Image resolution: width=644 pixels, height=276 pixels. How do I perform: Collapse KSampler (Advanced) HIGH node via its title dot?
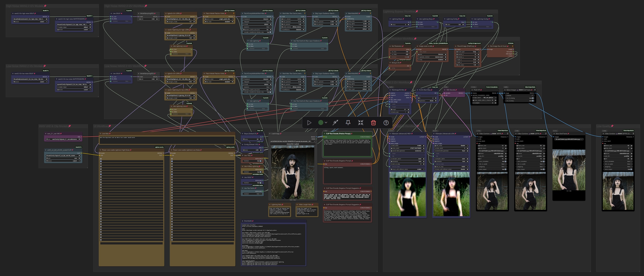click(390, 134)
